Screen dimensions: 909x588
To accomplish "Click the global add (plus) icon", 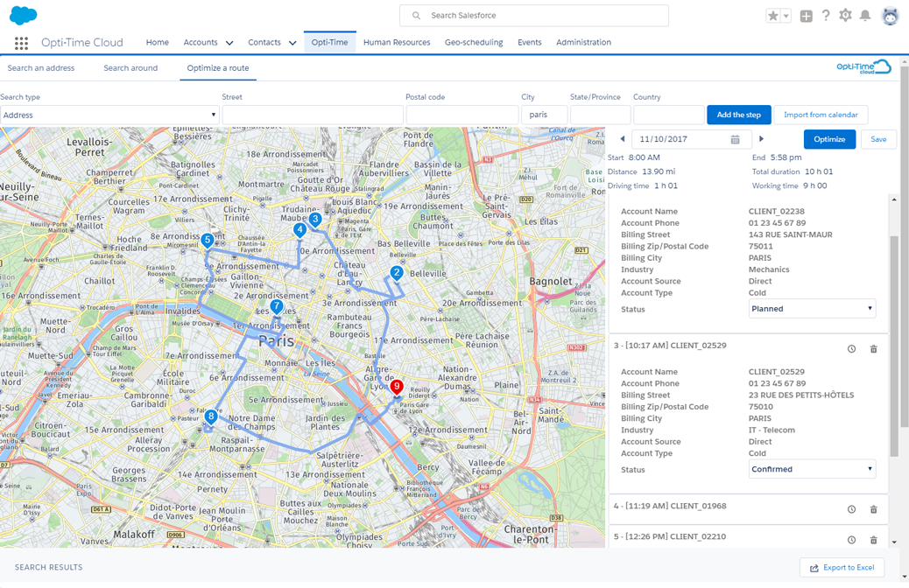I will [x=806, y=15].
